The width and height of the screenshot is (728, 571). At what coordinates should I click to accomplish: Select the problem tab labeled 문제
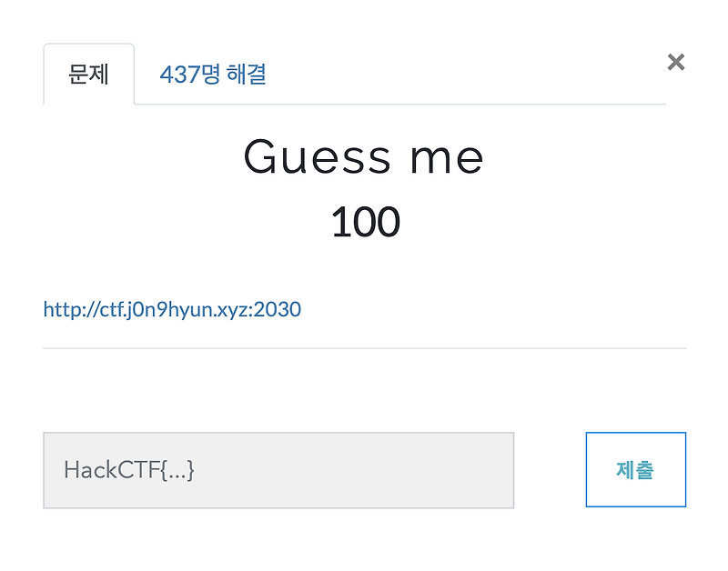click(x=88, y=74)
